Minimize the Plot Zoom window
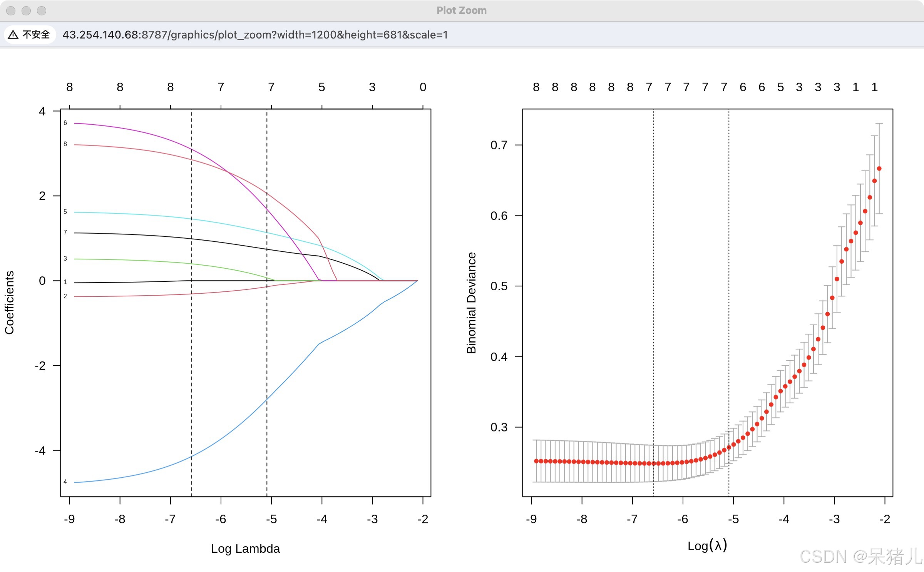924x572 pixels. pos(26,10)
